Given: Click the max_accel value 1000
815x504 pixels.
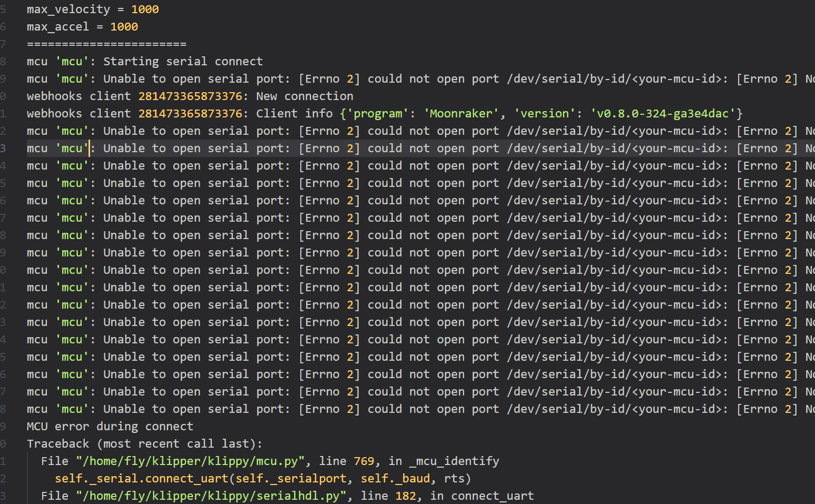Looking at the screenshot, I should 124,27.
